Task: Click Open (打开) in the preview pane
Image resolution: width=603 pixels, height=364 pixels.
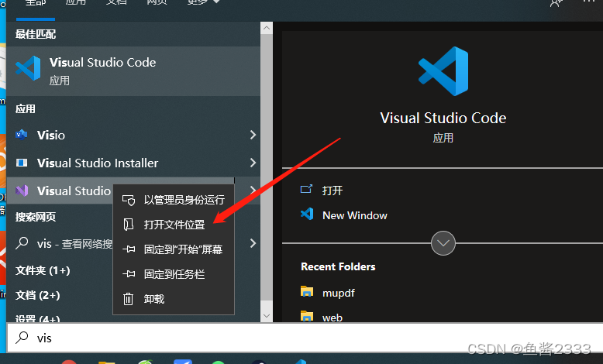Action: click(333, 191)
